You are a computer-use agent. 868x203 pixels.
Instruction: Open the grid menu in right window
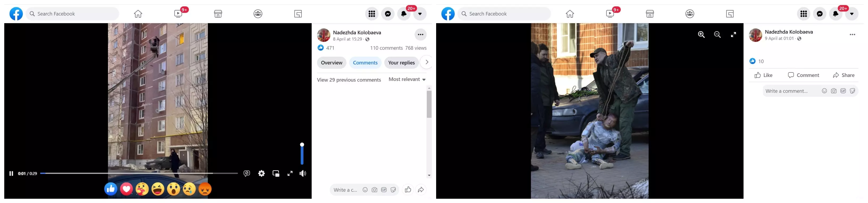[803, 14]
